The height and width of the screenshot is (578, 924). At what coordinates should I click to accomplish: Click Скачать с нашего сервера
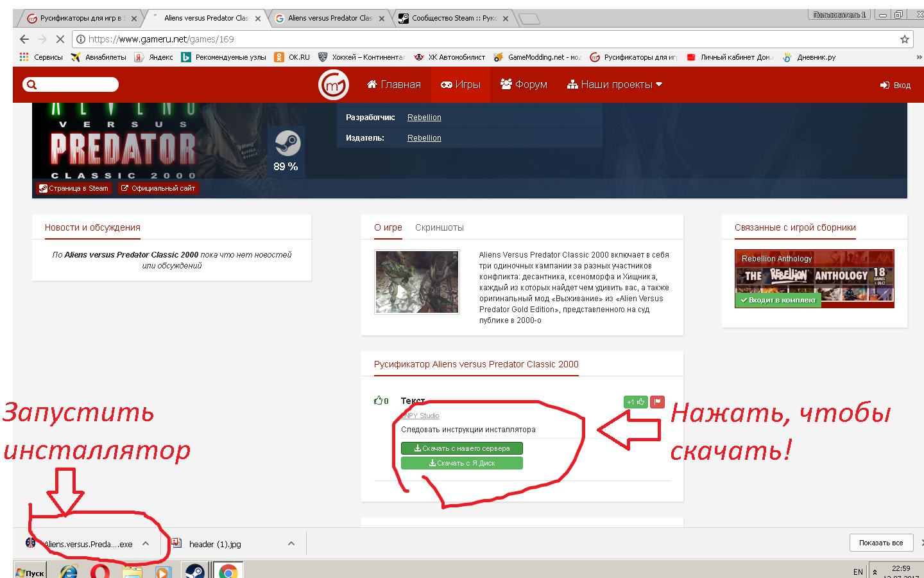click(x=462, y=448)
